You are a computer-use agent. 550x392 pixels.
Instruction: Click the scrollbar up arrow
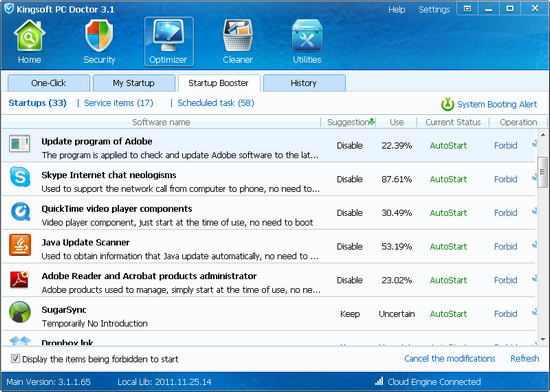pos(543,135)
